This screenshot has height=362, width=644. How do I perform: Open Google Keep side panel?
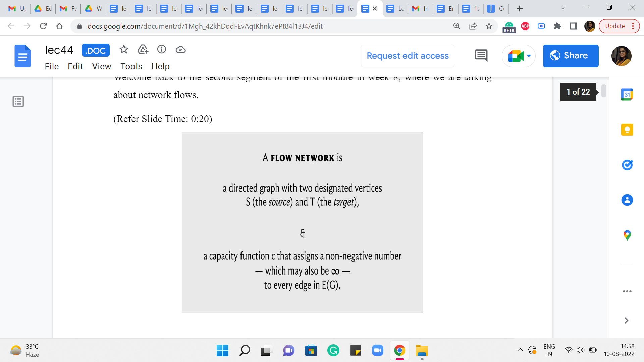click(x=627, y=130)
